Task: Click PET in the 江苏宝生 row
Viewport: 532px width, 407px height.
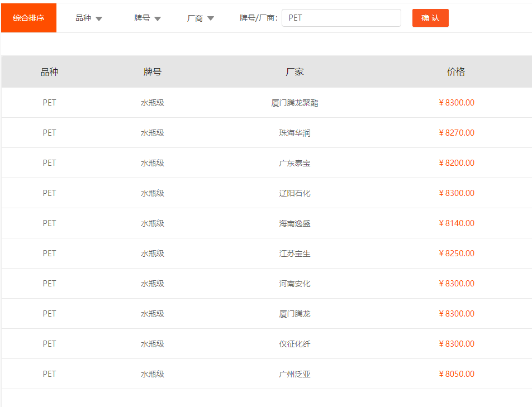Action: tap(50, 253)
